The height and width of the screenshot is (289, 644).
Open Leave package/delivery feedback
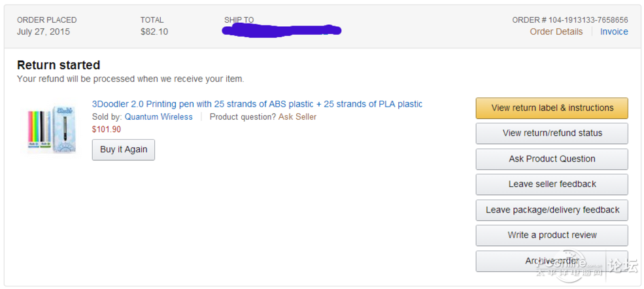click(x=552, y=210)
